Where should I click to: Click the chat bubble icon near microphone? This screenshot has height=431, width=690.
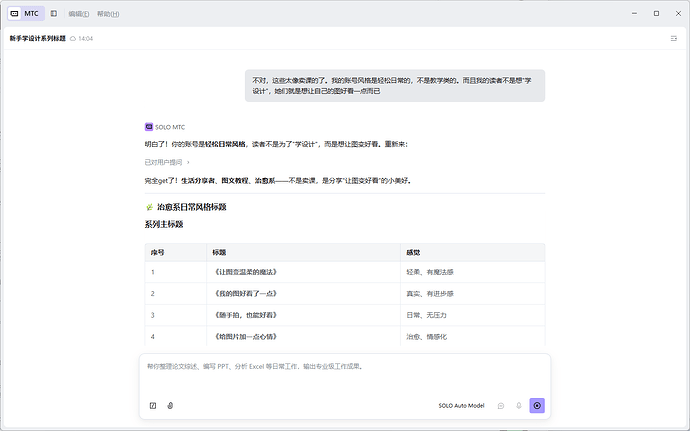pos(501,406)
